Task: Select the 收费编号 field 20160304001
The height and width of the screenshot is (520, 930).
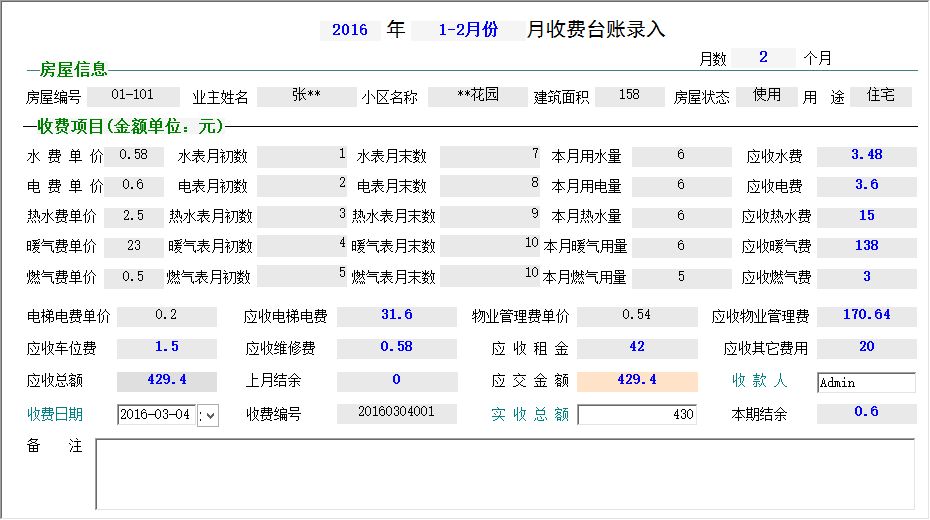Action: 396,413
